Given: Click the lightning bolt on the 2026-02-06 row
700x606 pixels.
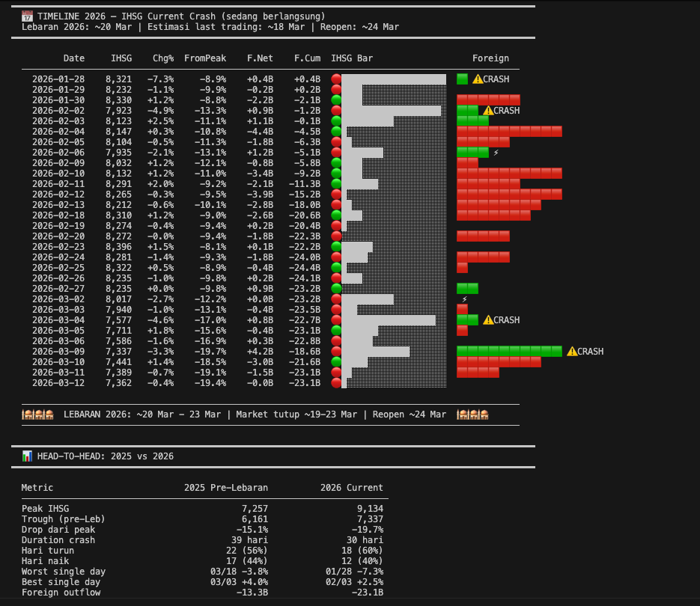Looking at the screenshot, I should click(496, 153).
